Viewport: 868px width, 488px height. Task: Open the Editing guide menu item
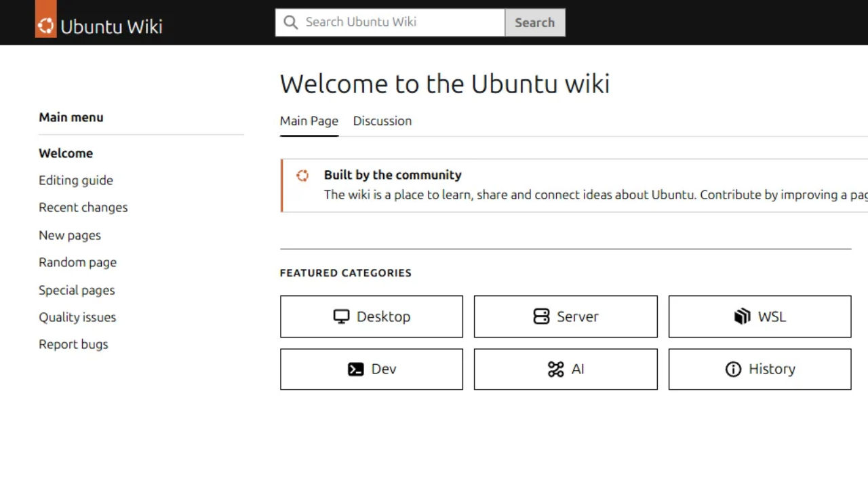pos(76,180)
